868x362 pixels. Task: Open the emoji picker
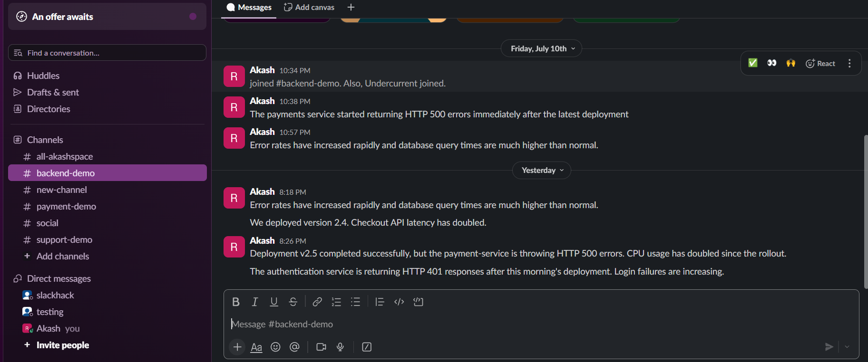pos(275,347)
